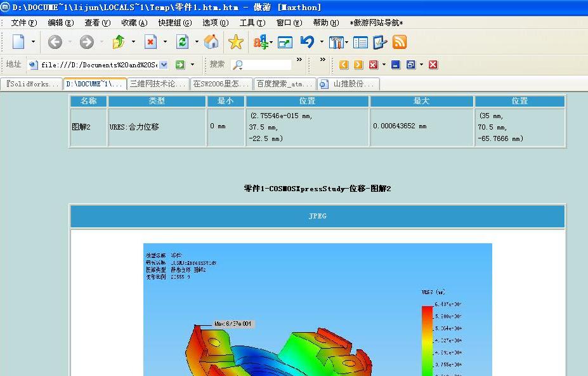Click the full screen window icon
588x376 pixels.
285,42
